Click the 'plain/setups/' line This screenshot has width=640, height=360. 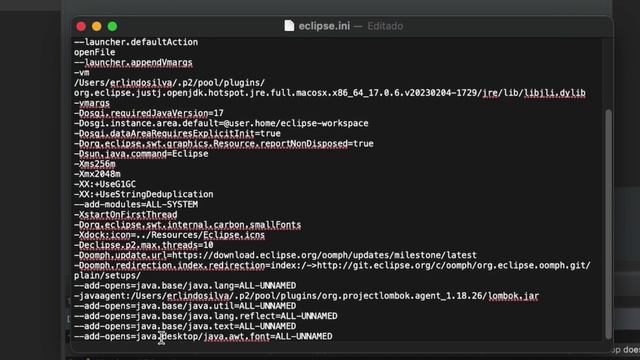pos(107,276)
